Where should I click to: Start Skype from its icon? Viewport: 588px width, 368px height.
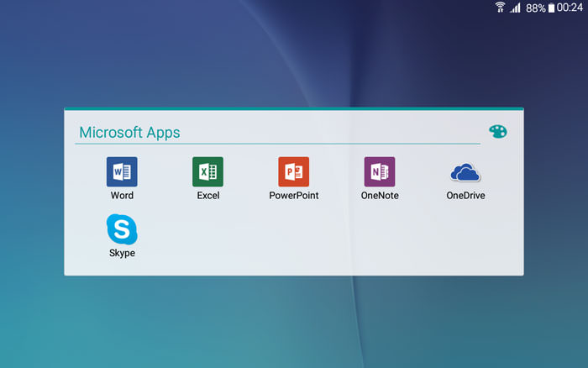coord(122,229)
